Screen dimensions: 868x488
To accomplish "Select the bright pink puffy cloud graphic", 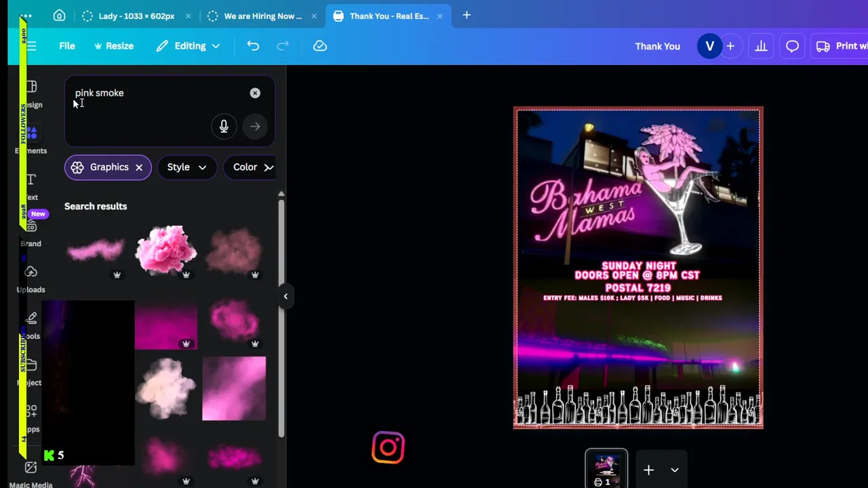I will click(166, 250).
